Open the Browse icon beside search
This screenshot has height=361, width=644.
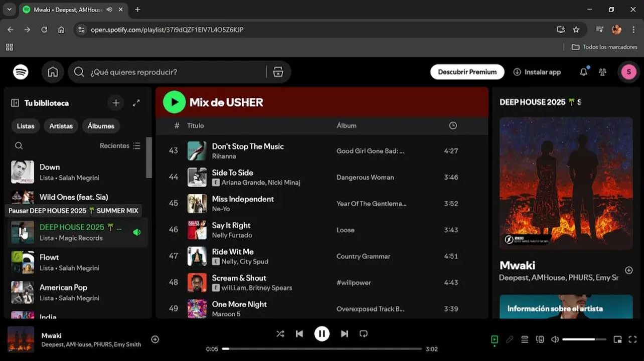[278, 72]
